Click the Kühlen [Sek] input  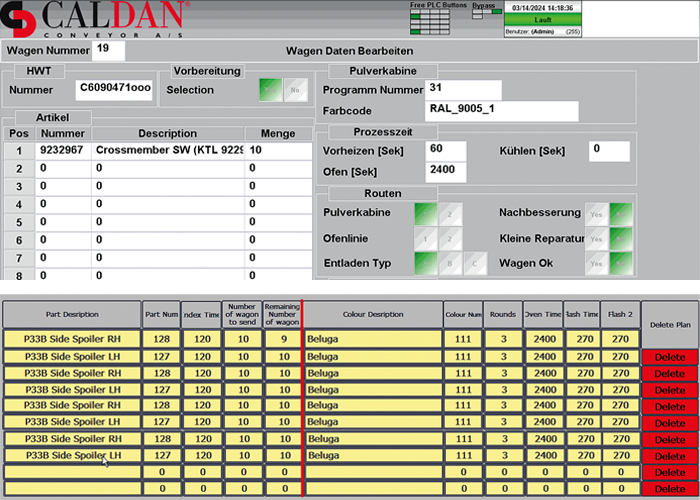point(609,150)
